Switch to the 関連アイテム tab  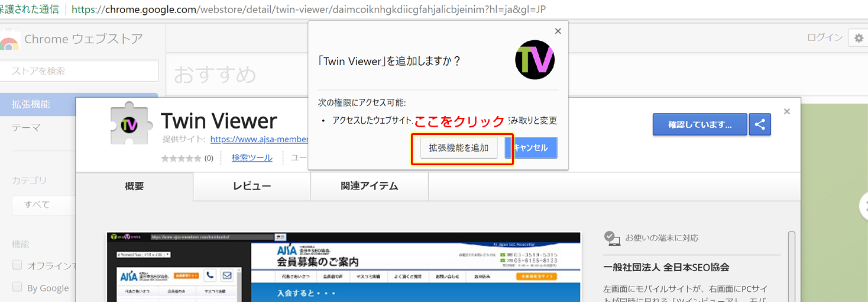click(x=370, y=186)
